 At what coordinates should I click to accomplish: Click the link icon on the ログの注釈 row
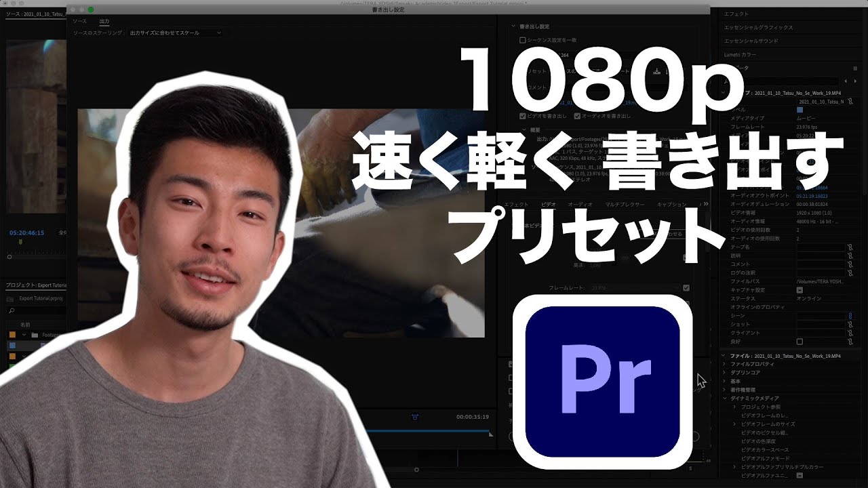point(850,272)
